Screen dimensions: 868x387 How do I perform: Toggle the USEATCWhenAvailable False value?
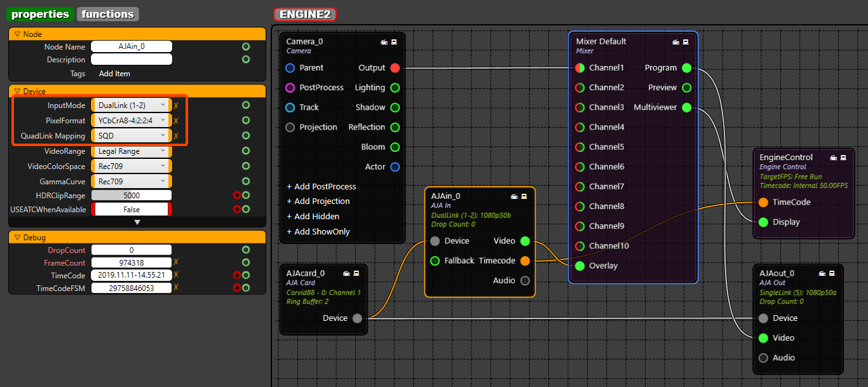(132, 210)
